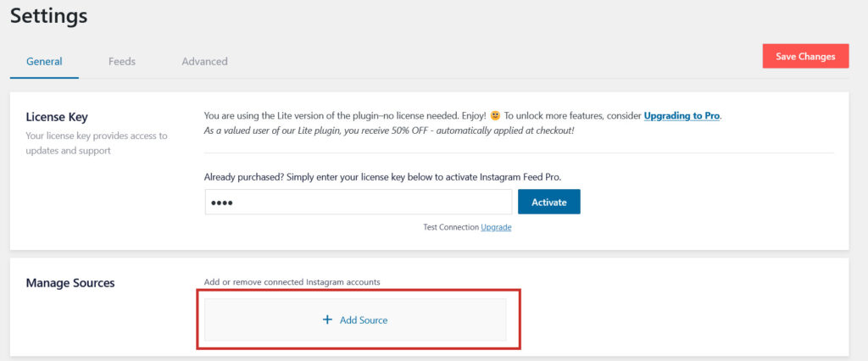Click the smiley emoji in the Lite notice

495,116
